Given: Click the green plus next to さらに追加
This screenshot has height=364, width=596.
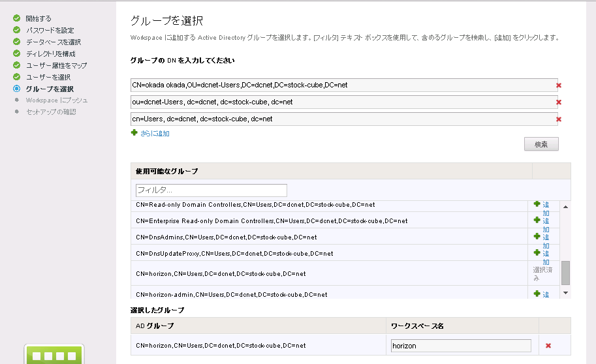Looking at the screenshot, I should click(x=134, y=132).
